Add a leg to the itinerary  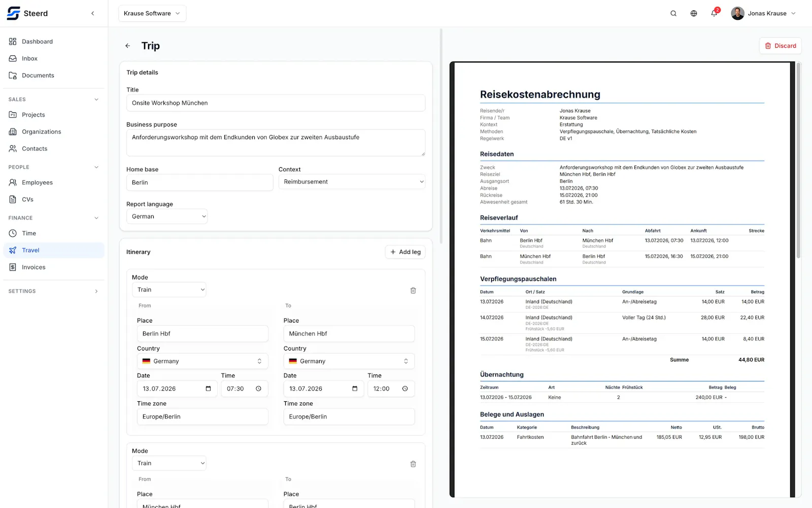tap(405, 252)
